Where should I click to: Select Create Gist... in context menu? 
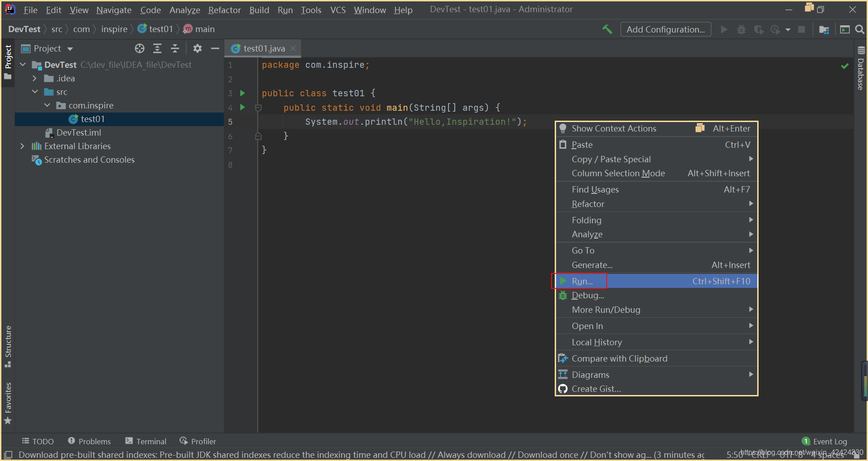[x=656, y=389]
